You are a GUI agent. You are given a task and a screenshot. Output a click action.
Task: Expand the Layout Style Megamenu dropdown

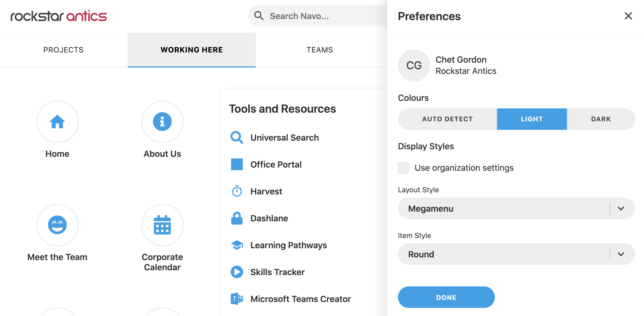[516, 208]
